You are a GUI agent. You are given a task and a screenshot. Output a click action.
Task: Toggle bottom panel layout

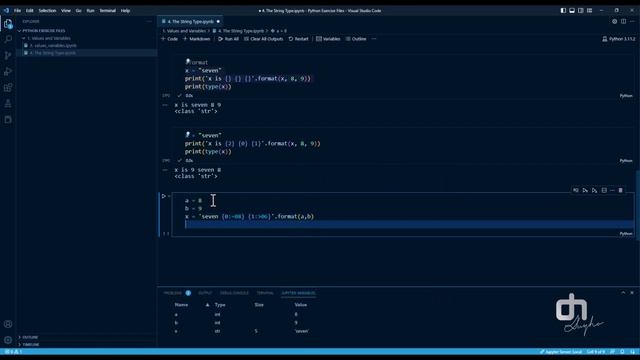(x=572, y=11)
